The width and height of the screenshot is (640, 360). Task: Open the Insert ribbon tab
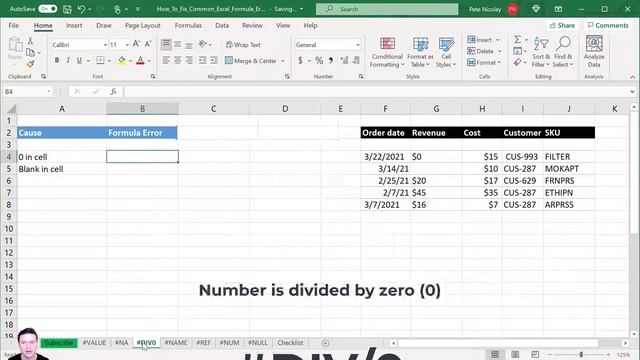pyautogui.click(x=74, y=25)
